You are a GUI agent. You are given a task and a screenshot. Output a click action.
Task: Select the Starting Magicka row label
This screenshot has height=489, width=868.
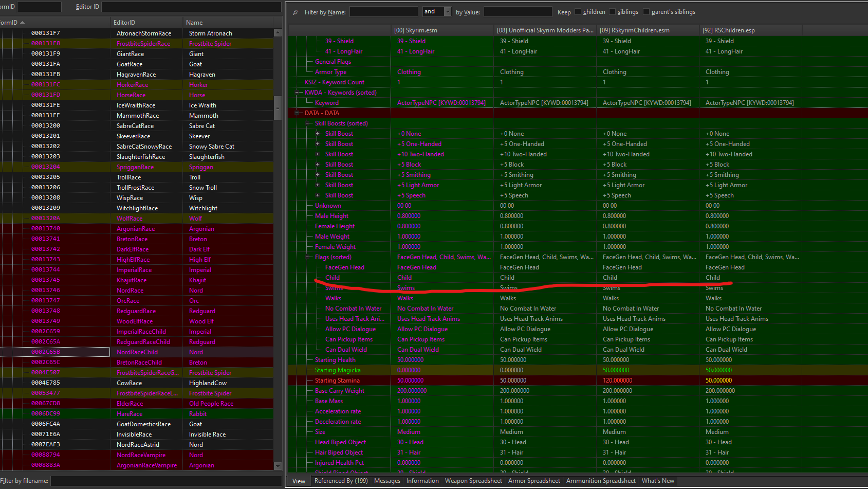338,370
